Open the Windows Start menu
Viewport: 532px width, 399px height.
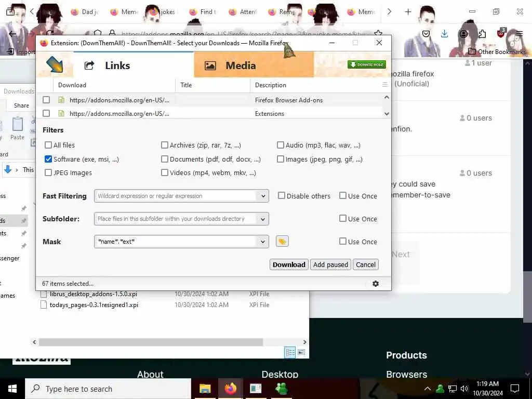pos(12,389)
